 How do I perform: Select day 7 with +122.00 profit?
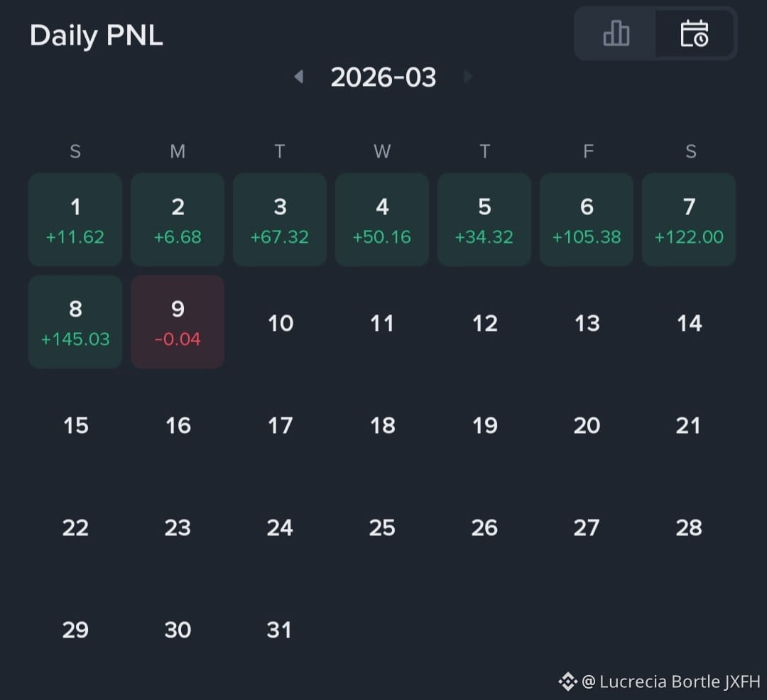point(689,219)
